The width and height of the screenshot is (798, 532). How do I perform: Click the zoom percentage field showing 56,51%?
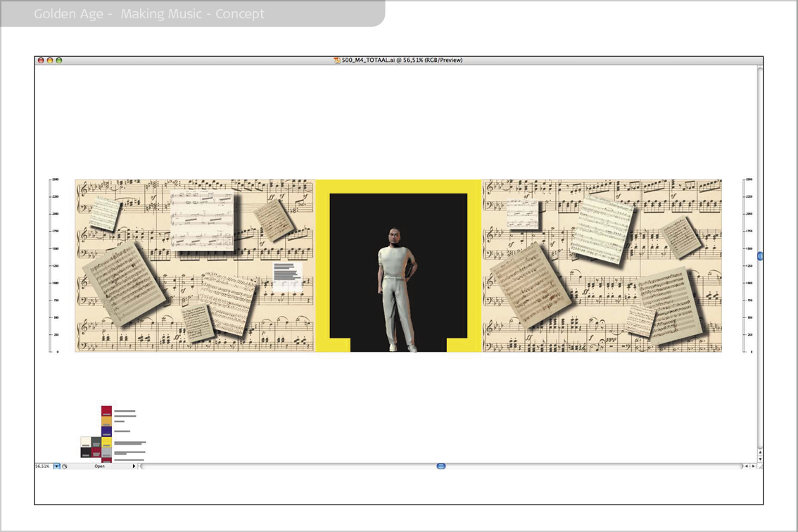point(43,467)
